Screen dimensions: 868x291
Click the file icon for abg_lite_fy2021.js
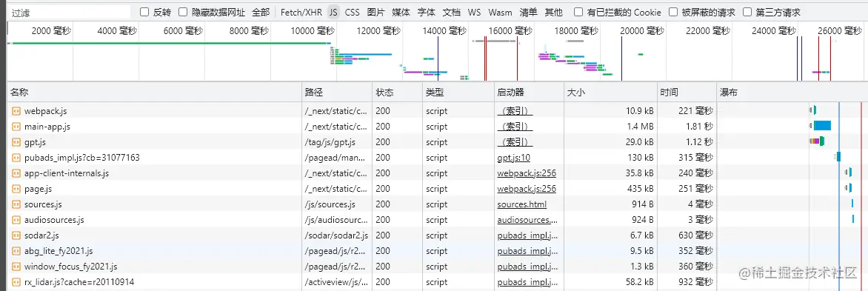click(16, 250)
